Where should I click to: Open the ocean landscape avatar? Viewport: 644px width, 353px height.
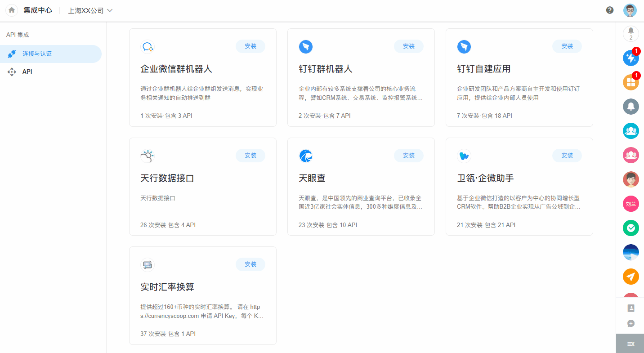[x=631, y=252]
